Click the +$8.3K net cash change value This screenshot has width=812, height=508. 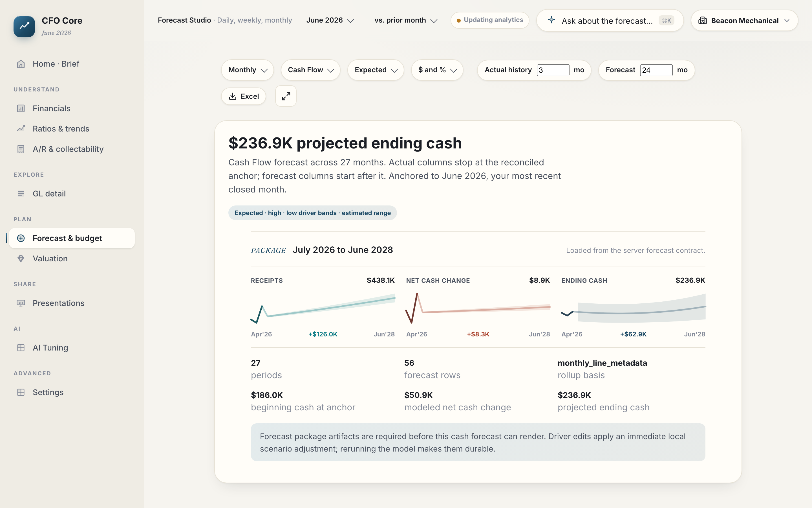(x=478, y=334)
